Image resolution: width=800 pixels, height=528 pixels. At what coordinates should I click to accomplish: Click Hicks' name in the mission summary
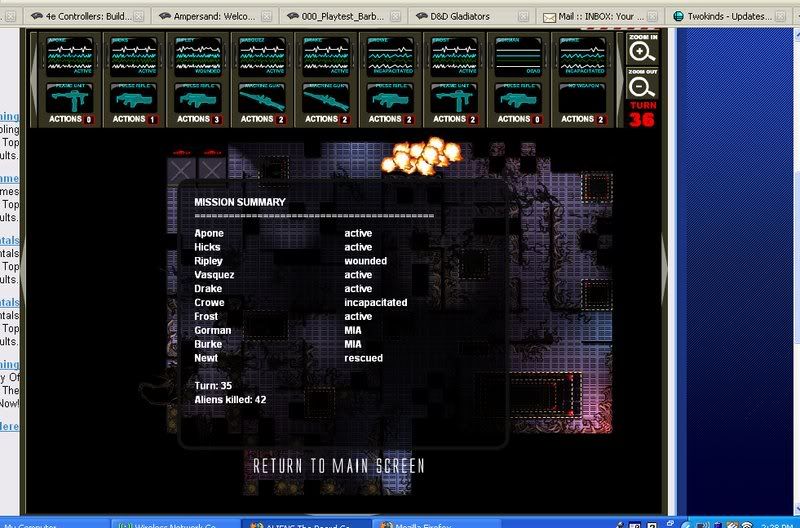point(207,247)
